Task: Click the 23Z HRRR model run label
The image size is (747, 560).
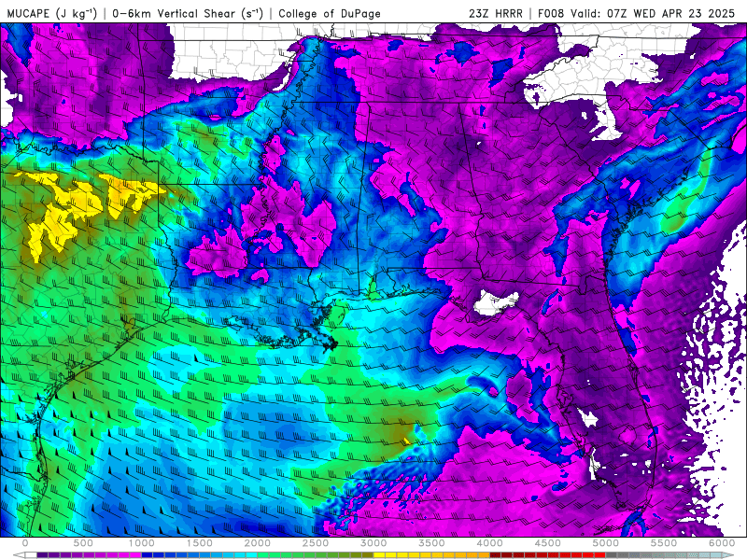Action: click(x=496, y=13)
